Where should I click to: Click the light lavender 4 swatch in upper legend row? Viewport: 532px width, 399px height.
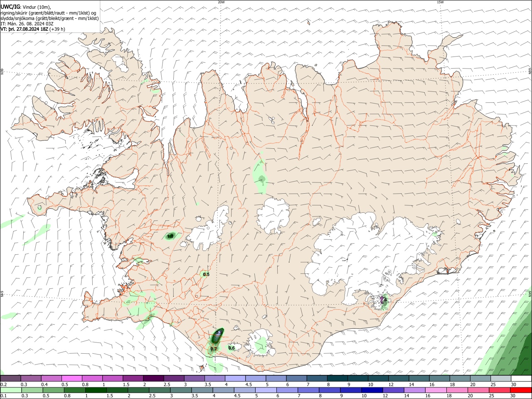pos(235,378)
